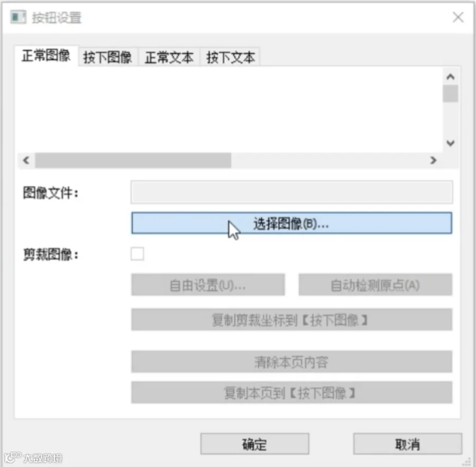Switch to the 按下图像 tab
This screenshot has height=467, width=476.
(108, 57)
